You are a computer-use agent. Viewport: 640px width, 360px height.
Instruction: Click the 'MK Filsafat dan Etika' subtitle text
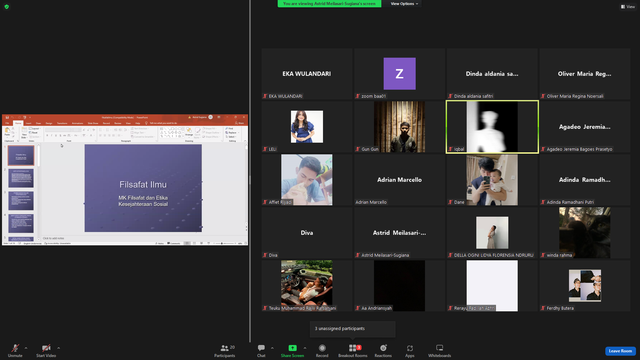143,198
